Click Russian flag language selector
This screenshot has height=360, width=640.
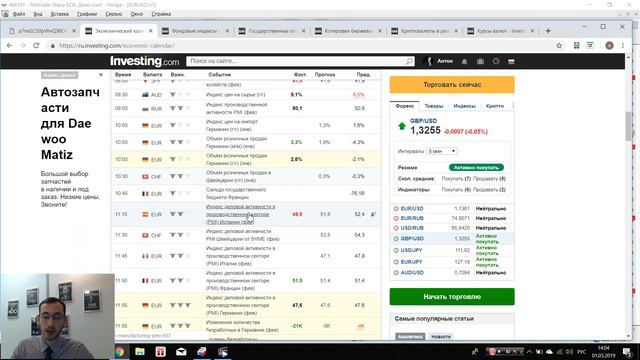click(x=511, y=61)
